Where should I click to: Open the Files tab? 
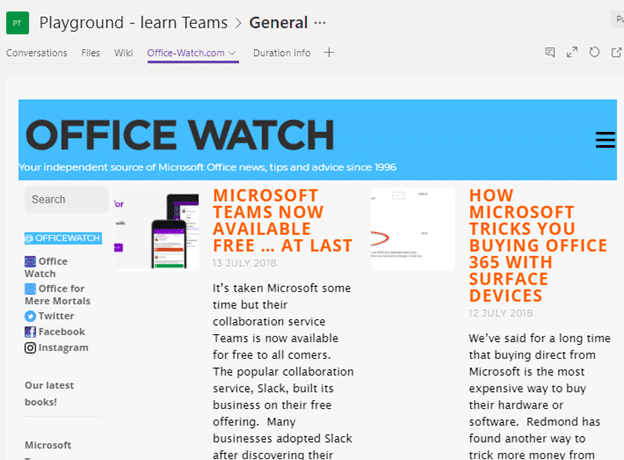point(91,53)
